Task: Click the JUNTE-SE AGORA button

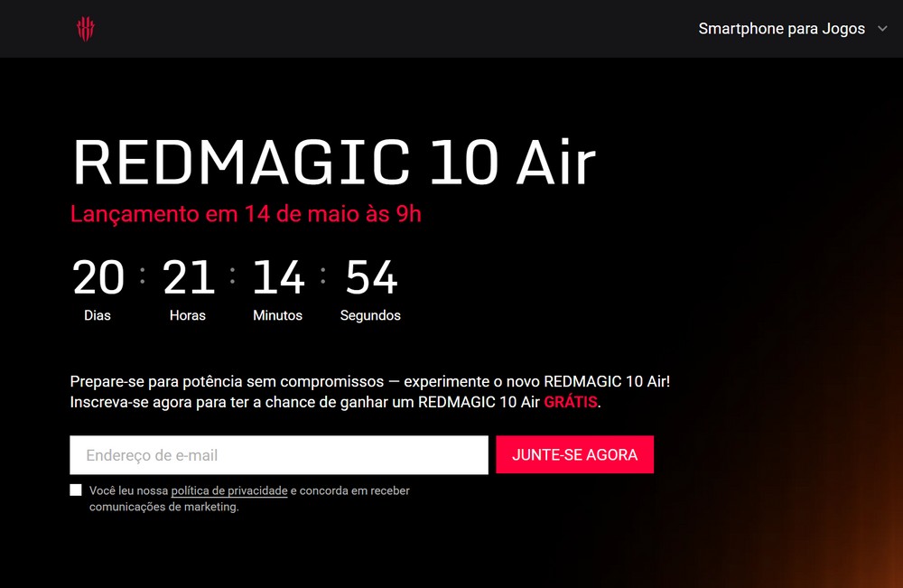Action: (574, 455)
